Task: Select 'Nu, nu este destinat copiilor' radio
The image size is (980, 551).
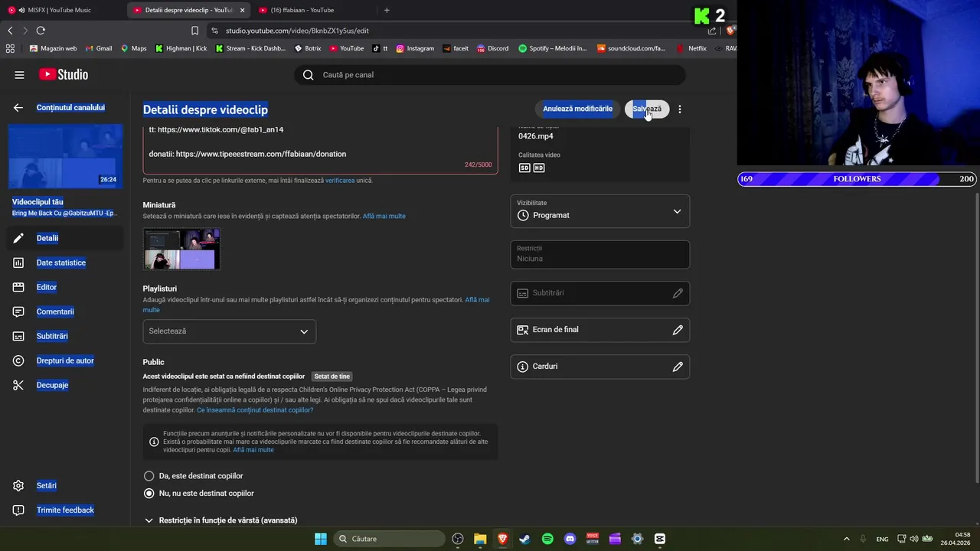Action: tap(149, 494)
